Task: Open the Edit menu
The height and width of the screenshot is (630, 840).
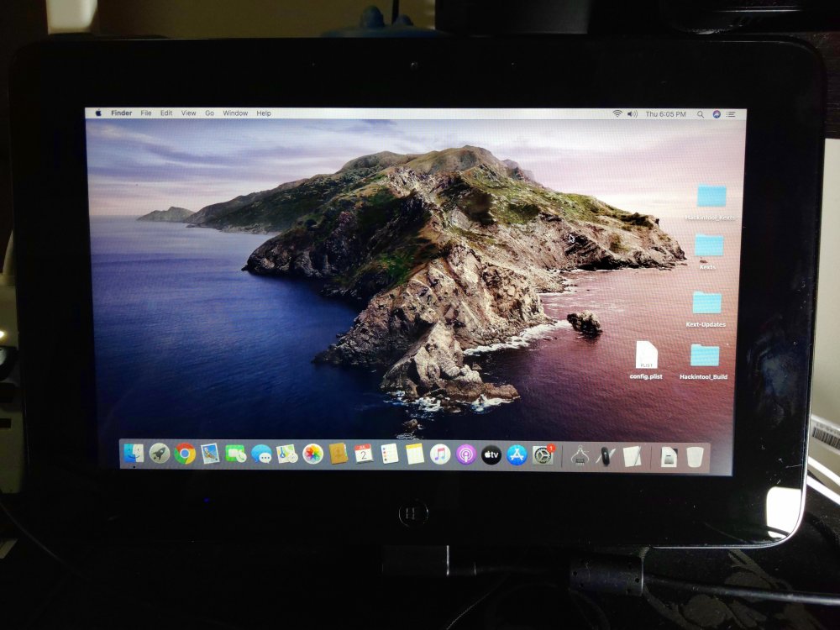Action: click(166, 113)
